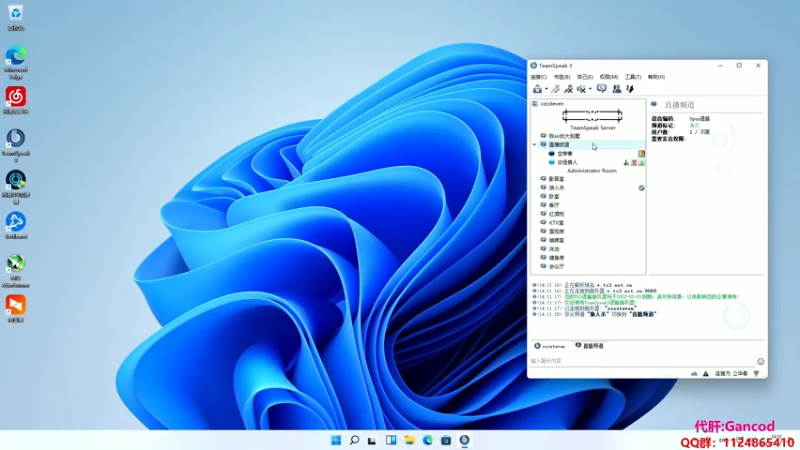Open taskbar Search

[x=354, y=440]
